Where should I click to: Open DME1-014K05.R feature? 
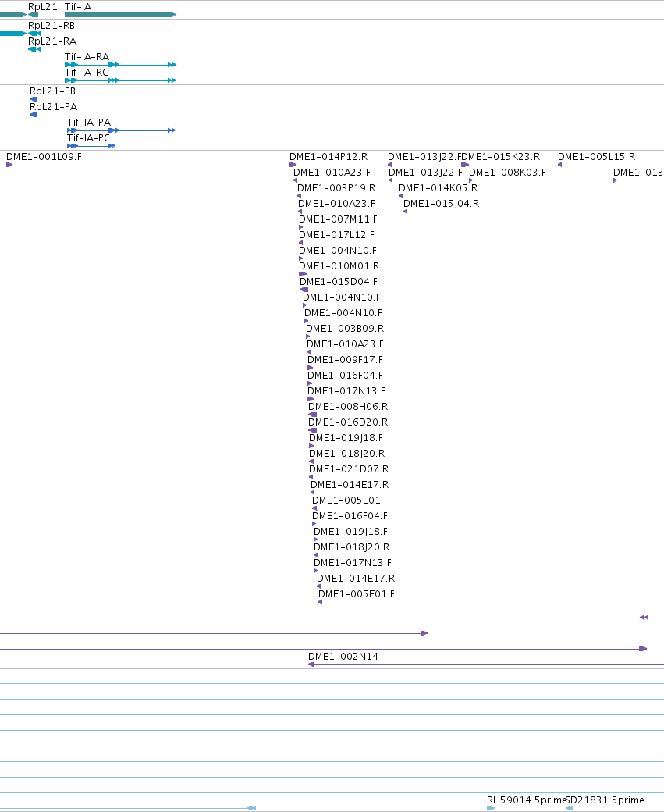(x=438, y=188)
